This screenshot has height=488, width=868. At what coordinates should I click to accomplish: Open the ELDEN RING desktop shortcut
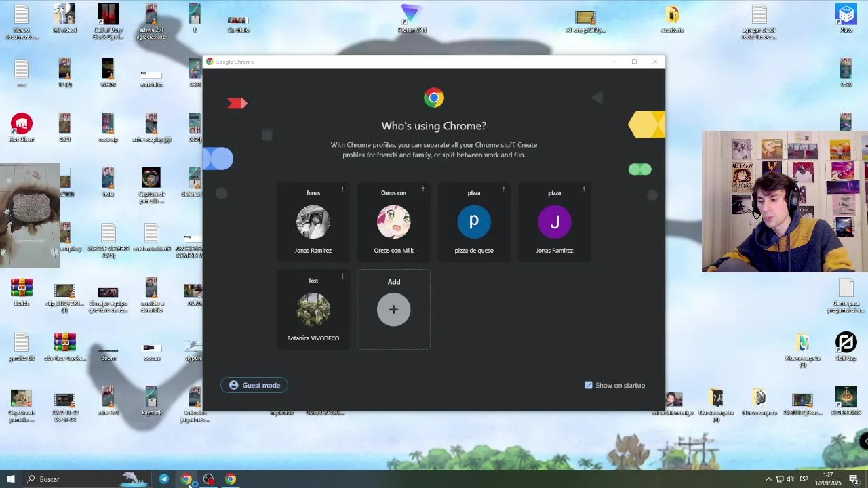846,401
